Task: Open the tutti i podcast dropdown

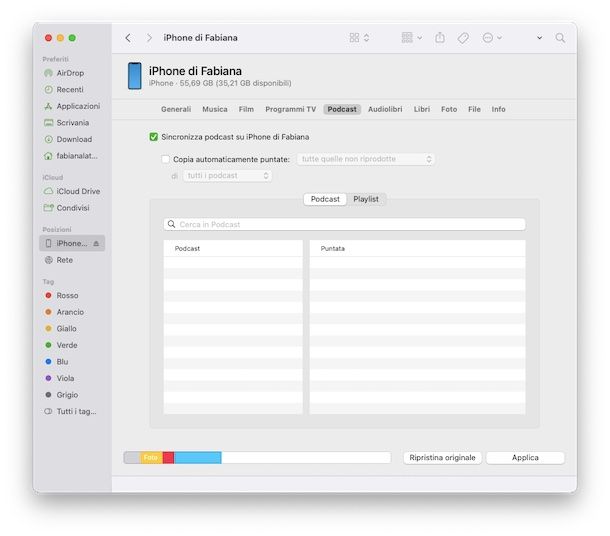Action: coord(227,176)
